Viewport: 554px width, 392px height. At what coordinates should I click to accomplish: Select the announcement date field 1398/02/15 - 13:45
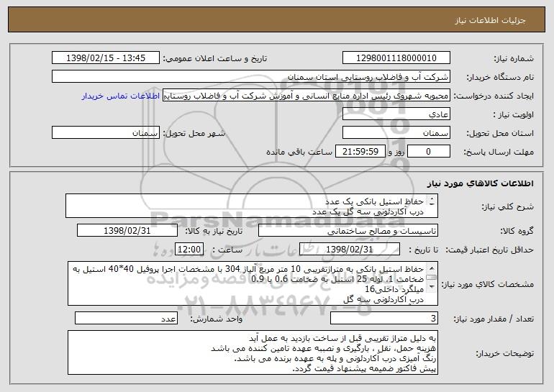106,58
